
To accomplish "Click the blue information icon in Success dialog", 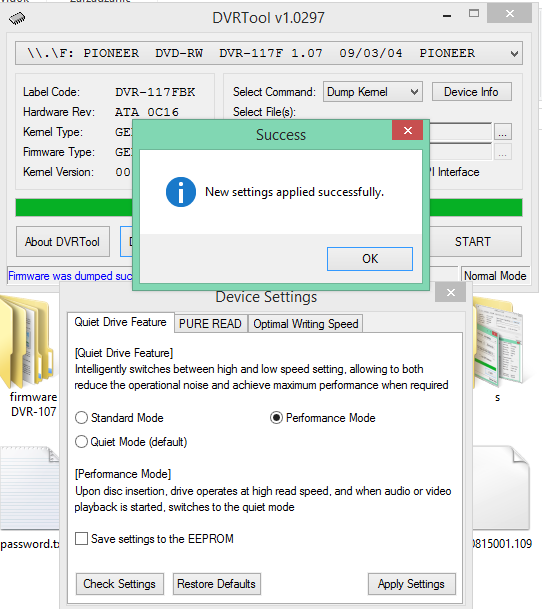I will tap(181, 192).
